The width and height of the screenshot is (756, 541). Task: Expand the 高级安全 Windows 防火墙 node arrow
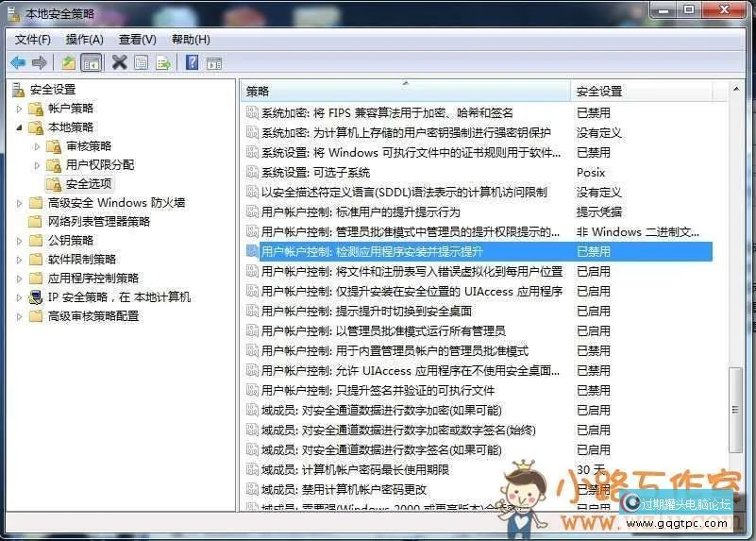click(19, 203)
